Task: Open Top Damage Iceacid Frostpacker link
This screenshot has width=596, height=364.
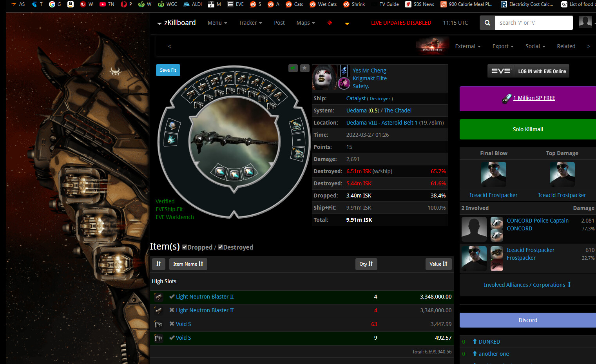Action: 562,195
